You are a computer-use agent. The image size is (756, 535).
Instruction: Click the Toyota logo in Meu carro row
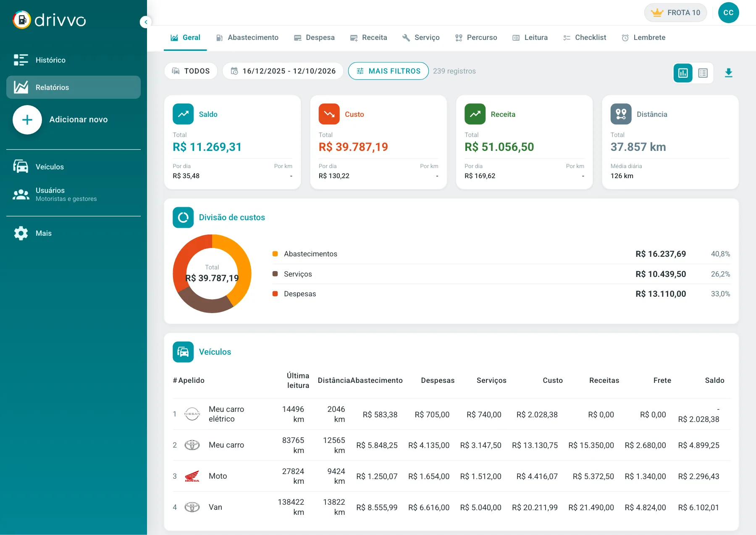click(x=192, y=445)
